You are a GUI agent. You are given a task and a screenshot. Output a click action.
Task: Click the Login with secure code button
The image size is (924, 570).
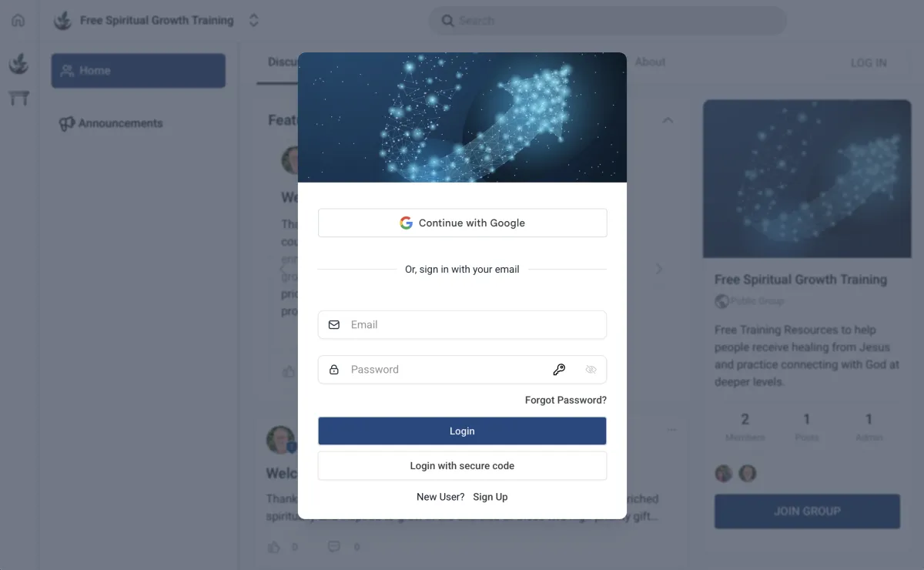coord(462,466)
